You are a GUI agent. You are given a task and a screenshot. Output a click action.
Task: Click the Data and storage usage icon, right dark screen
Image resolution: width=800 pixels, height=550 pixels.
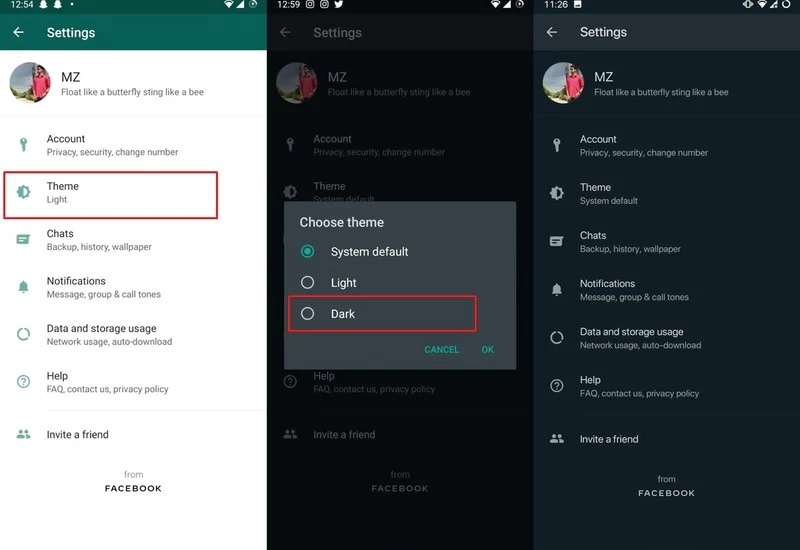[557, 338]
